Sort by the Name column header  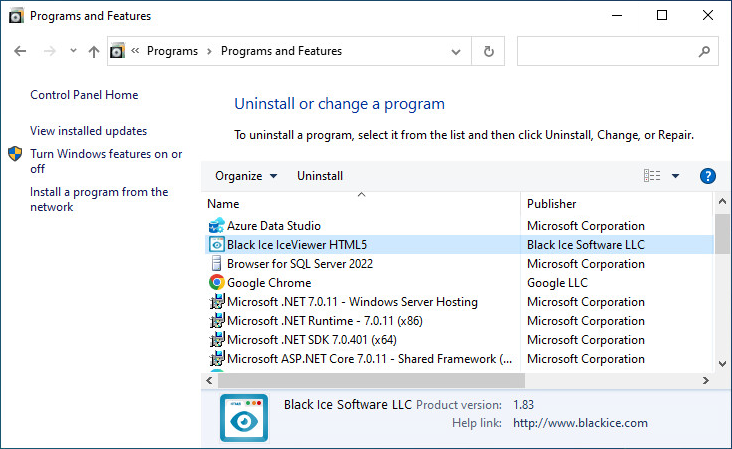(361, 204)
